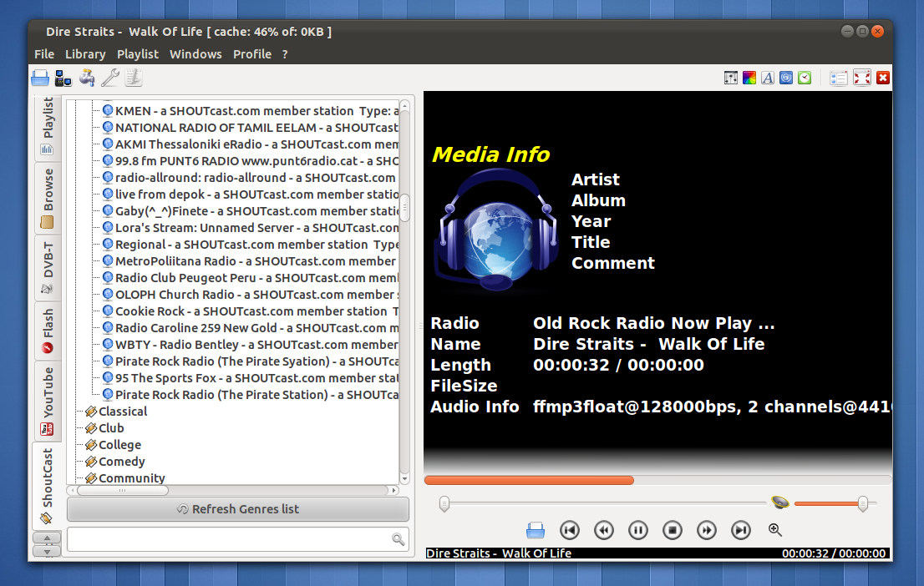Click the open file folder icon in the top toolbar
Screen dimensions: 924x586
[x=40, y=78]
